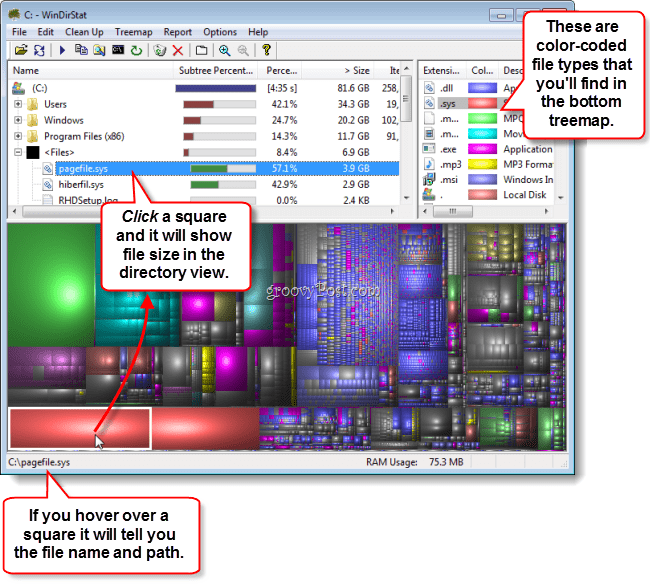Click the Copy Path toolbar icon

[x=81, y=50]
